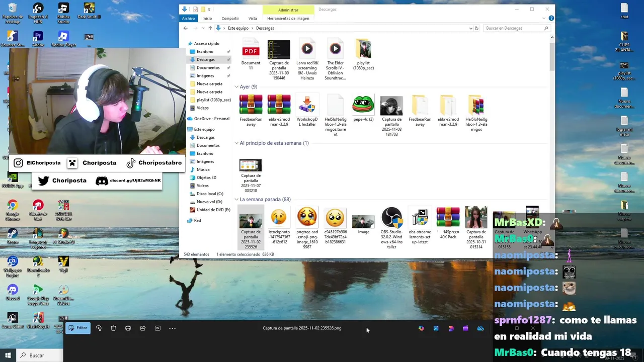Open FL Studio 21 desktop shortcut

(x=63, y=236)
